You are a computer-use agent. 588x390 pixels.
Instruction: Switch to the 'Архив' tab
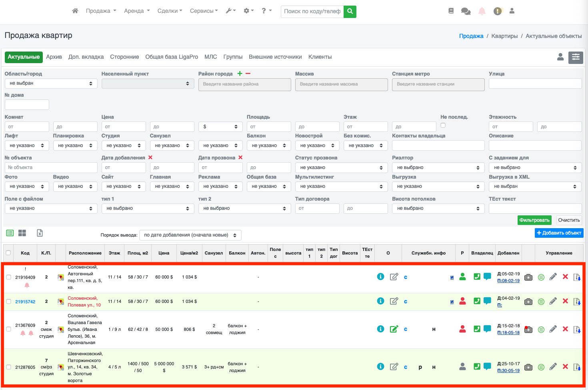54,57
